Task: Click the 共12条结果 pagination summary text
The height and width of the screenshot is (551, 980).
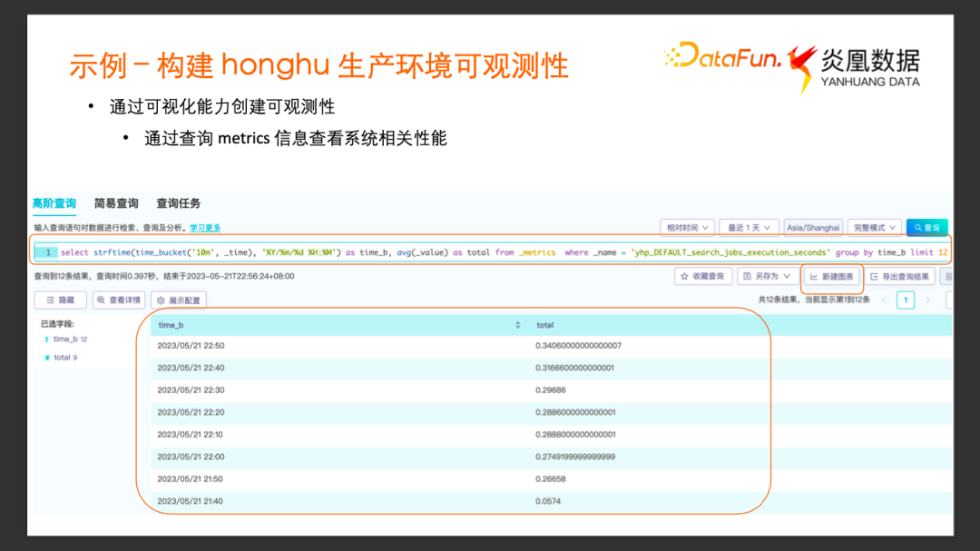Action: (814, 300)
